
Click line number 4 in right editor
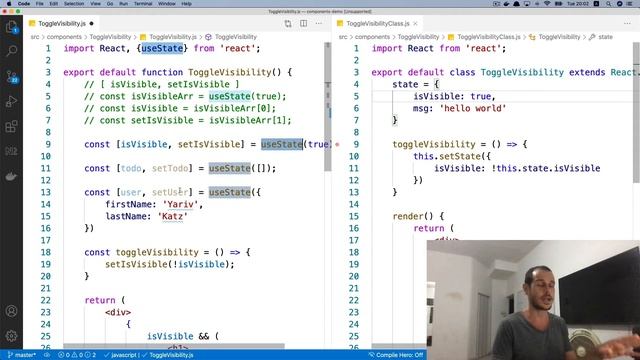pyautogui.click(x=356, y=84)
